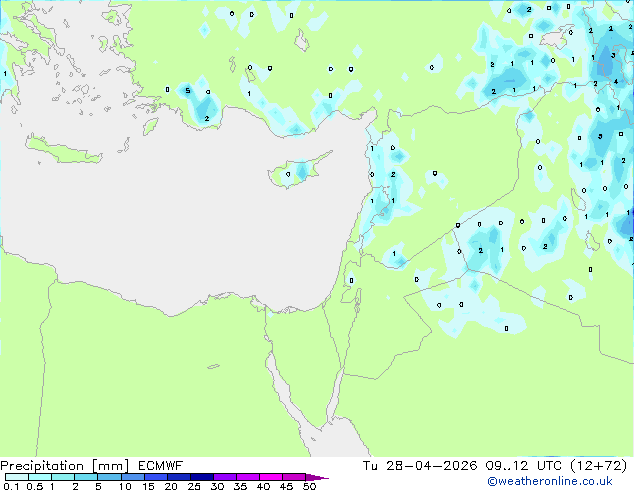The height and width of the screenshot is (490, 634).
Task: Click the date '28-04-2026' text
Action: point(431,466)
